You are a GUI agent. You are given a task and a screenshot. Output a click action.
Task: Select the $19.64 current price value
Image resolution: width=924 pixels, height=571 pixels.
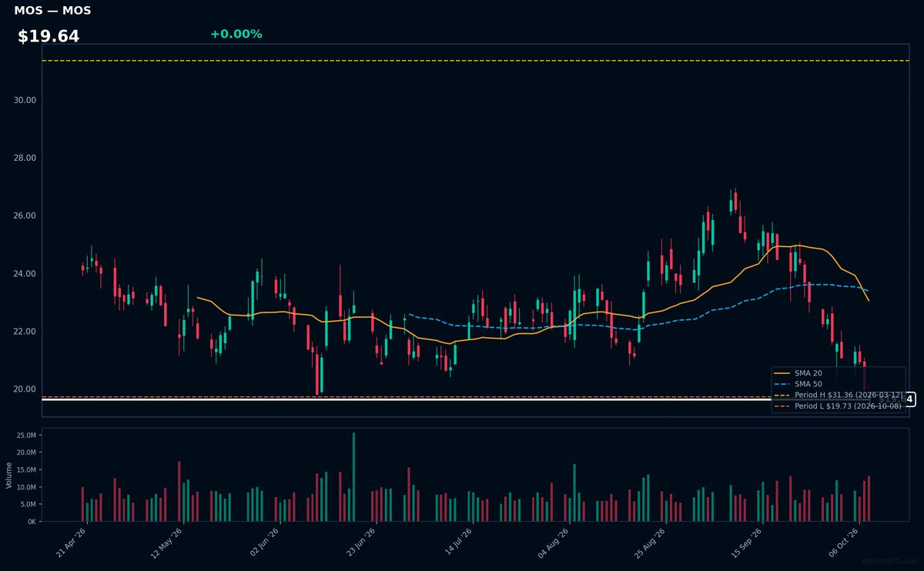(x=49, y=36)
